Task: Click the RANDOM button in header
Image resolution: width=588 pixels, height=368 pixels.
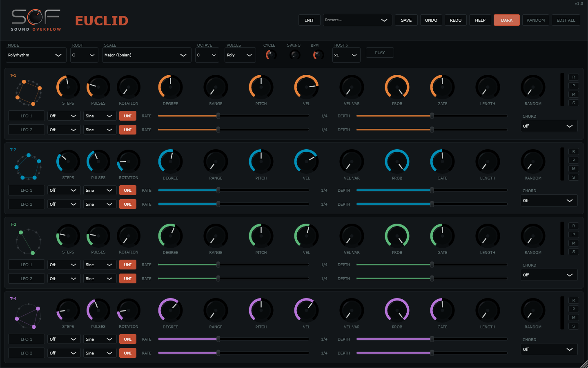Action: click(x=536, y=20)
